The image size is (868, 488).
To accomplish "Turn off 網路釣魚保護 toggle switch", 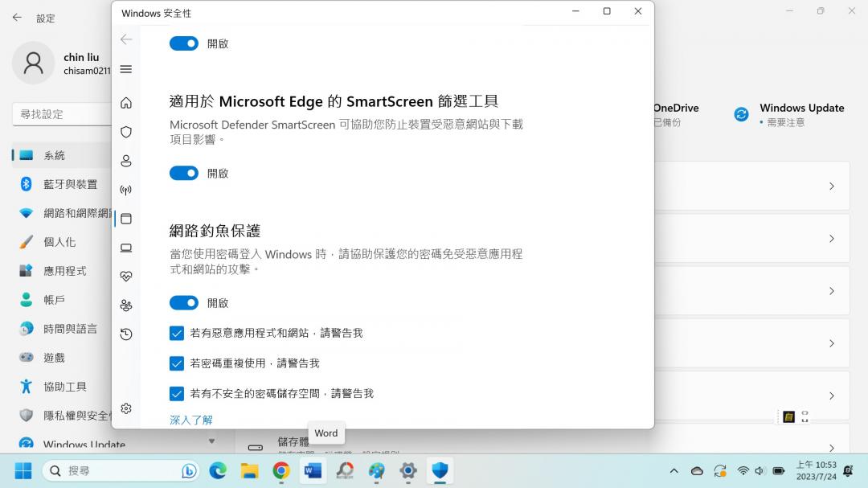I will tap(184, 303).
